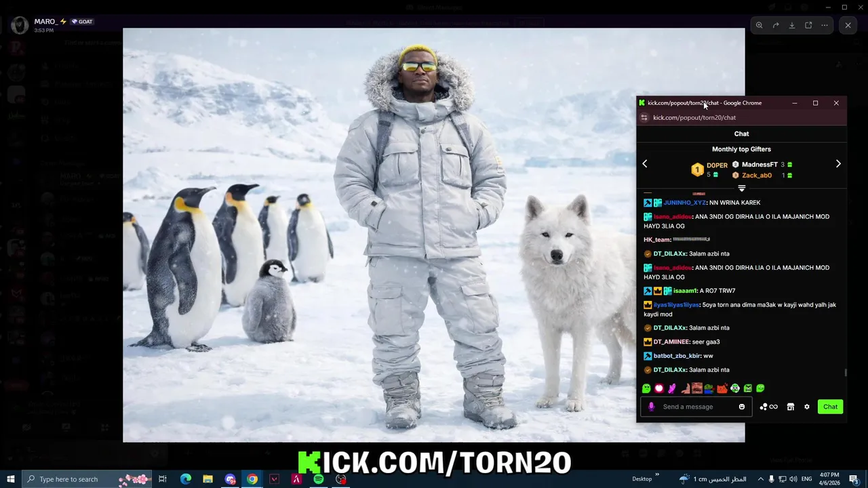The height and width of the screenshot is (488, 868).
Task: View site information icon in address bar
Action: coord(644,118)
